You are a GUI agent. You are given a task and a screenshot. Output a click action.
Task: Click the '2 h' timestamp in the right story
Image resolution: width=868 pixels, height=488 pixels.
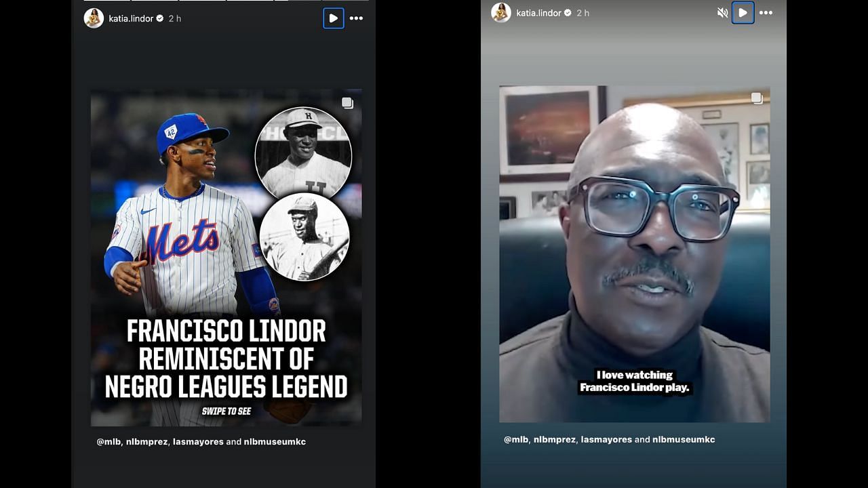(x=583, y=13)
